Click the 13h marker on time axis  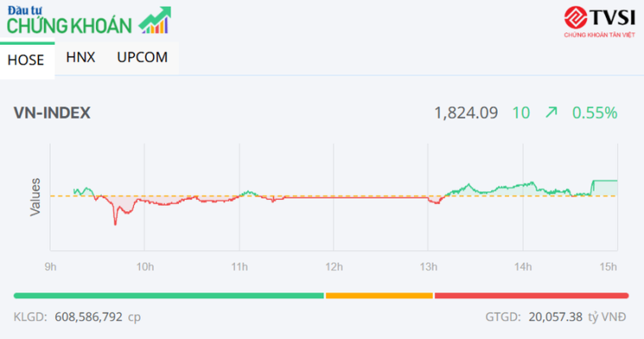(428, 268)
